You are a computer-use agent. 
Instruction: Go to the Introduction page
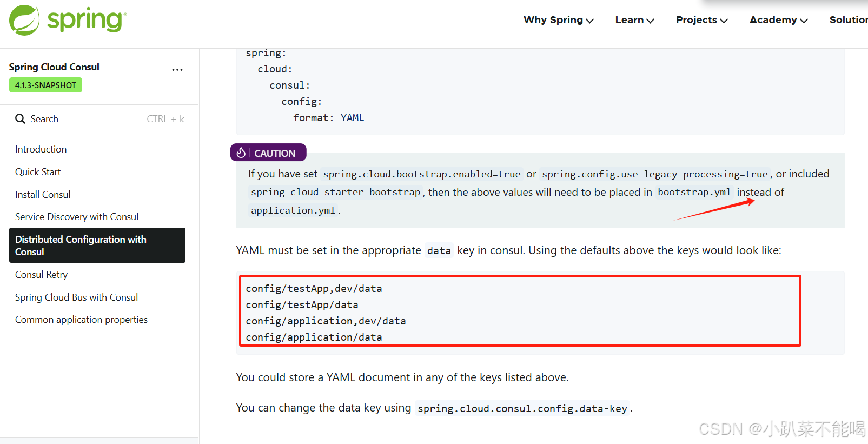coord(41,149)
